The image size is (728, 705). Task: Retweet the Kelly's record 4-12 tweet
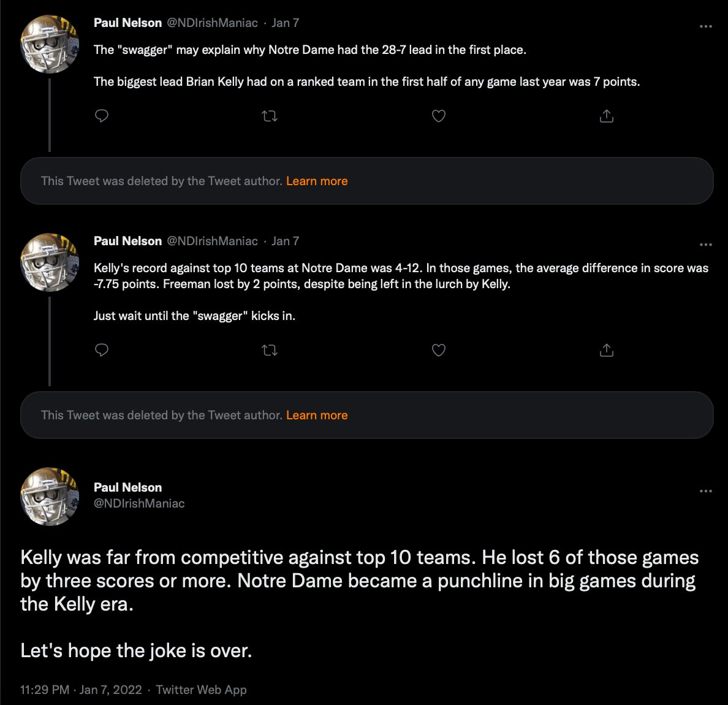click(x=270, y=350)
